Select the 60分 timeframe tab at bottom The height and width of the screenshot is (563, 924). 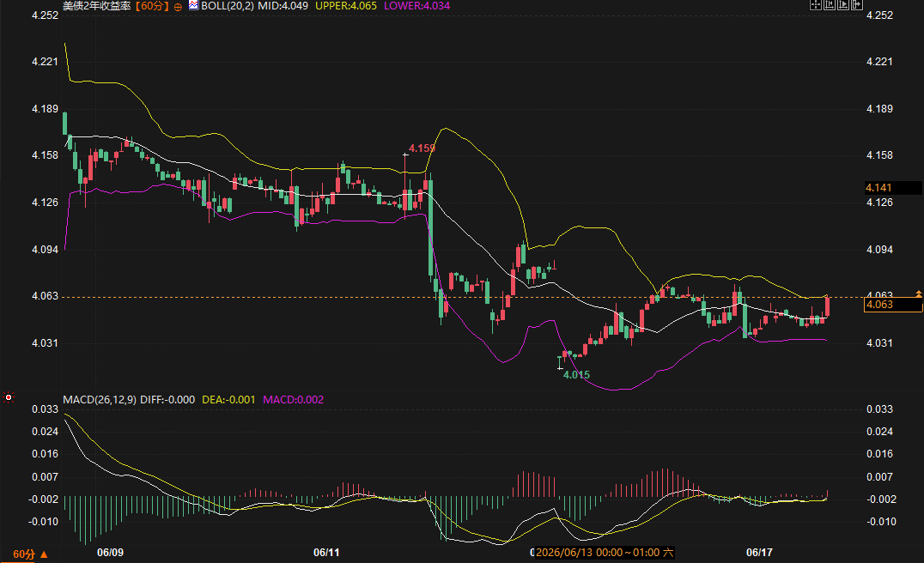[x=24, y=554]
